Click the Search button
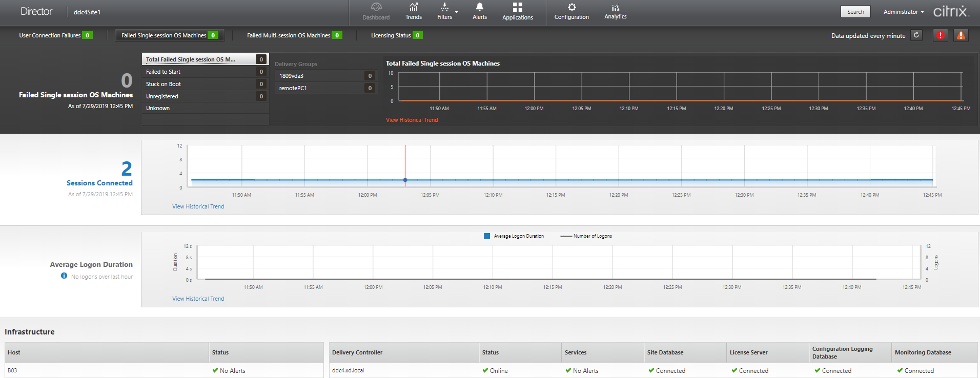 click(x=855, y=12)
